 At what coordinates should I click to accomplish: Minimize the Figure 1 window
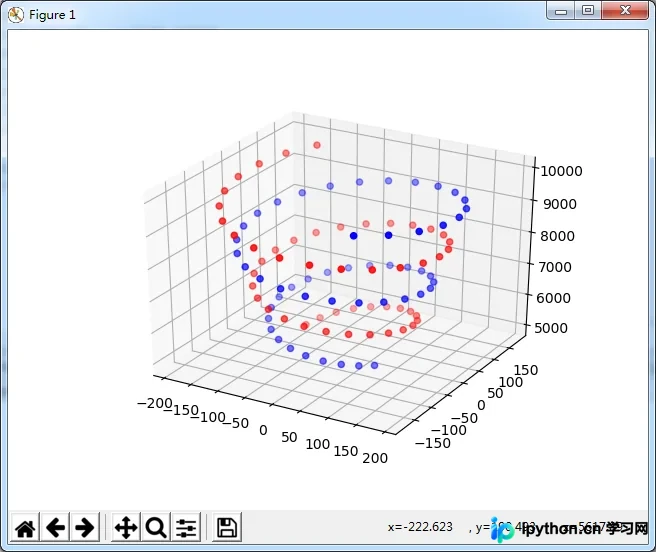(x=561, y=11)
